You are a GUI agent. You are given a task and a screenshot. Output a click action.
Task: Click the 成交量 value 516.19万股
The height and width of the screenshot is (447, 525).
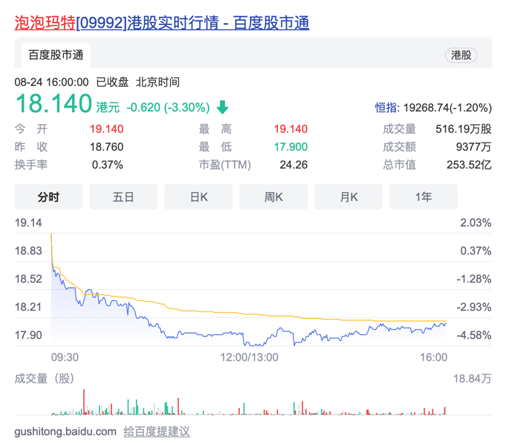pyautogui.click(x=463, y=129)
